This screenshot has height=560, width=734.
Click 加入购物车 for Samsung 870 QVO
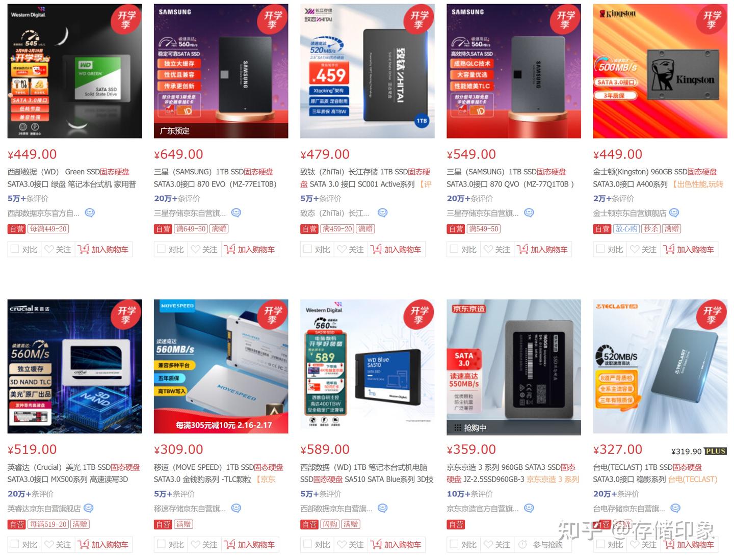point(543,249)
